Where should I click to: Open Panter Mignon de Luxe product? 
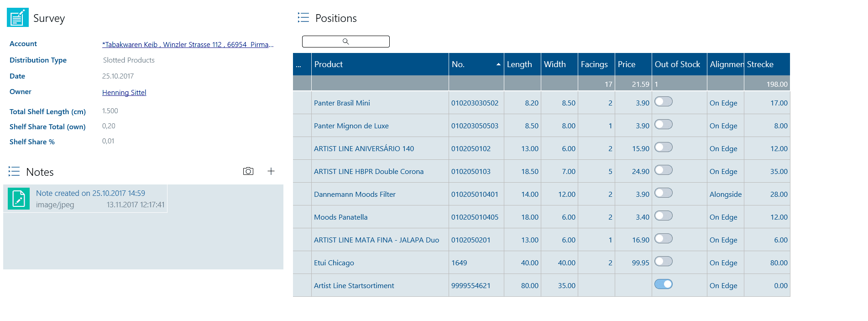pos(351,126)
